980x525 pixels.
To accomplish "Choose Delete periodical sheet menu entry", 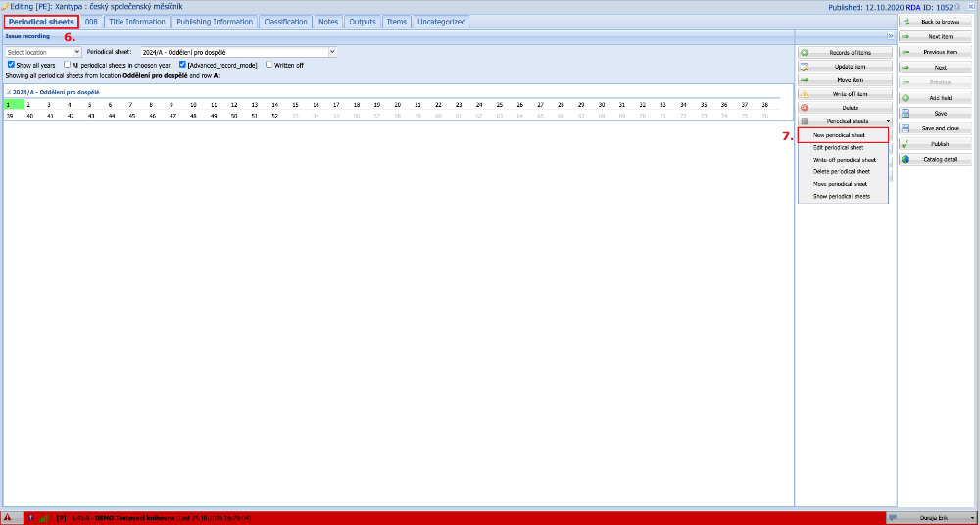I will (x=843, y=171).
